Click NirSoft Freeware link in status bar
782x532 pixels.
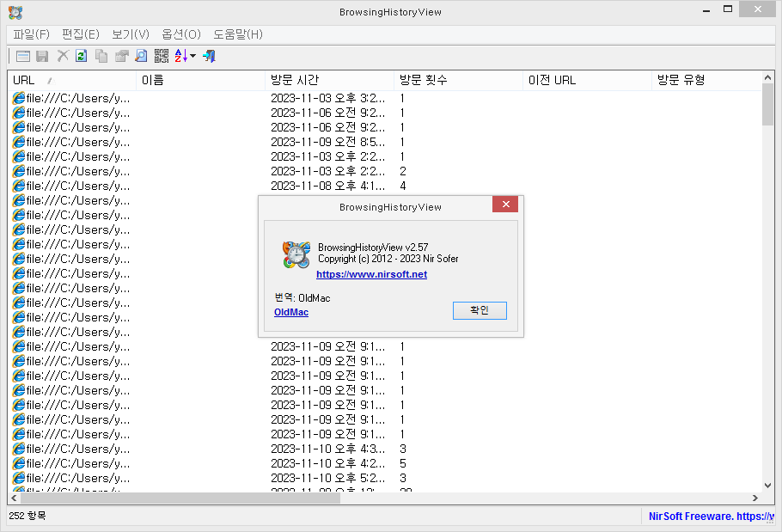(712, 516)
